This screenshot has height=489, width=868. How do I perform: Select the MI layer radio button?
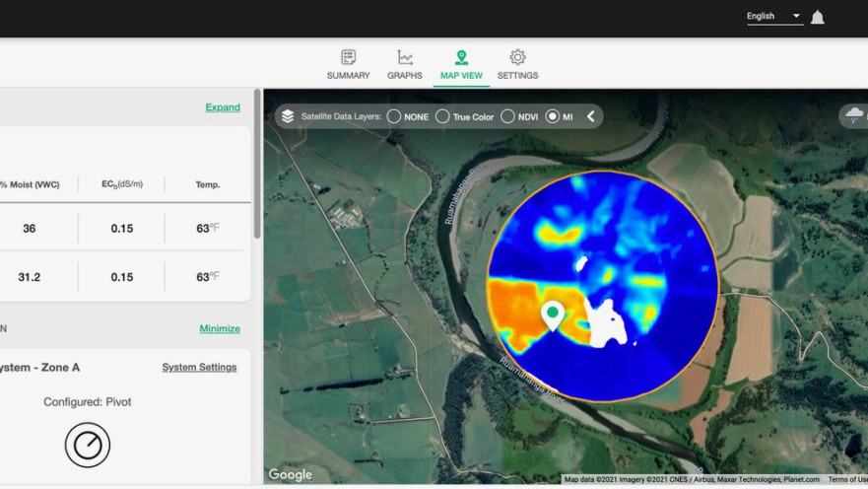pyautogui.click(x=552, y=116)
